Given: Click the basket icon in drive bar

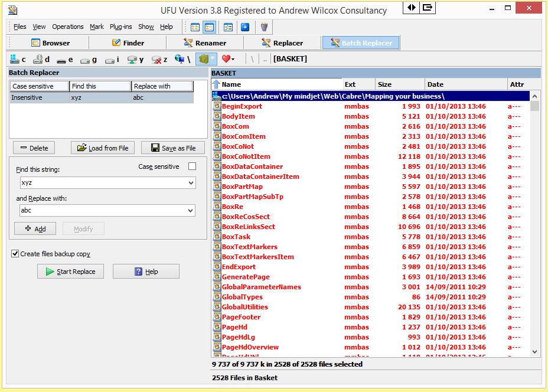Looking at the screenshot, I should coord(206,59).
